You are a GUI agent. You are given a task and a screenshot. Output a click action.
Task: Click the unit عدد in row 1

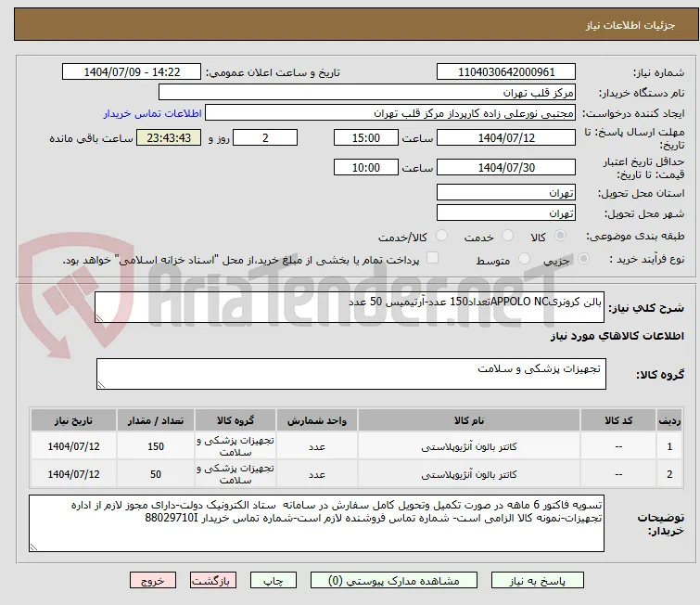pos(317,446)
